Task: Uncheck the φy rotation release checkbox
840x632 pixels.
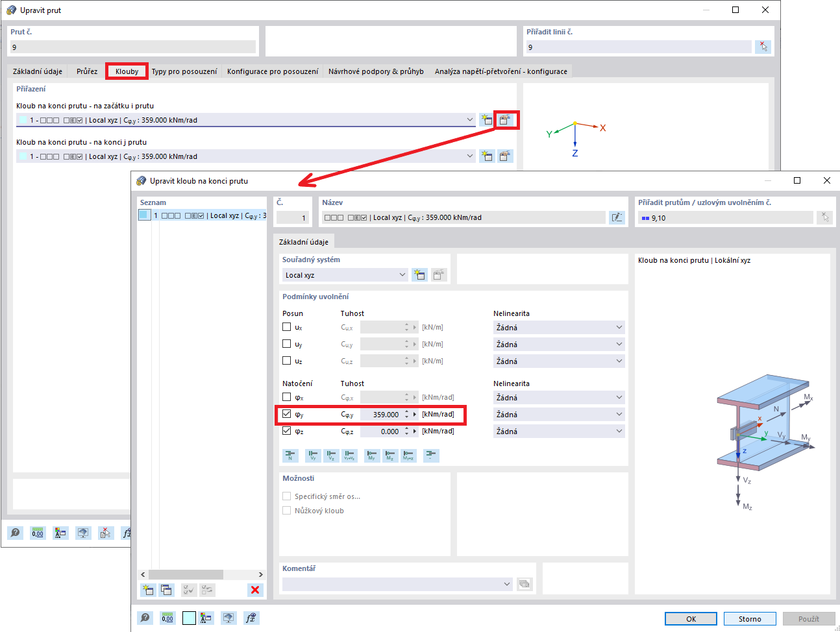Action: [x=287, y=414]
